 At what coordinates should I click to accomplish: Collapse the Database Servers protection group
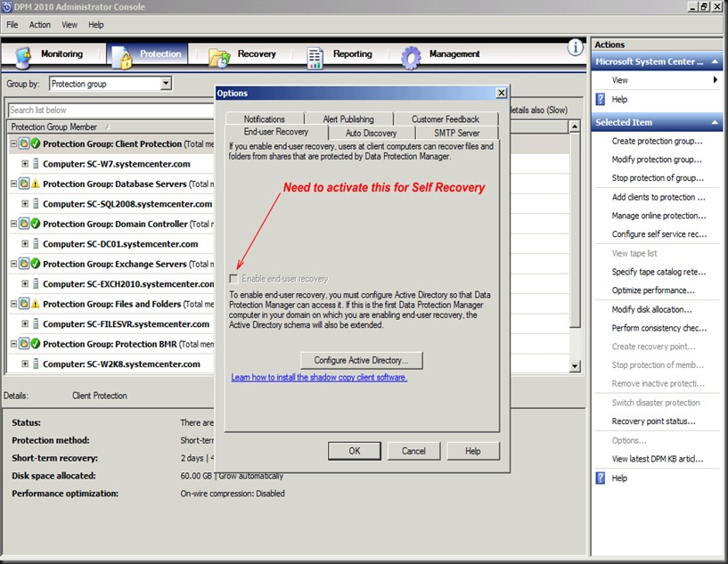point(14,184)
